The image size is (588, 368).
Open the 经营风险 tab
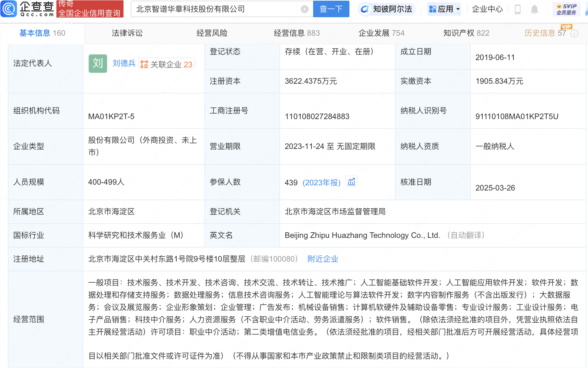click(x=212, y=33)
